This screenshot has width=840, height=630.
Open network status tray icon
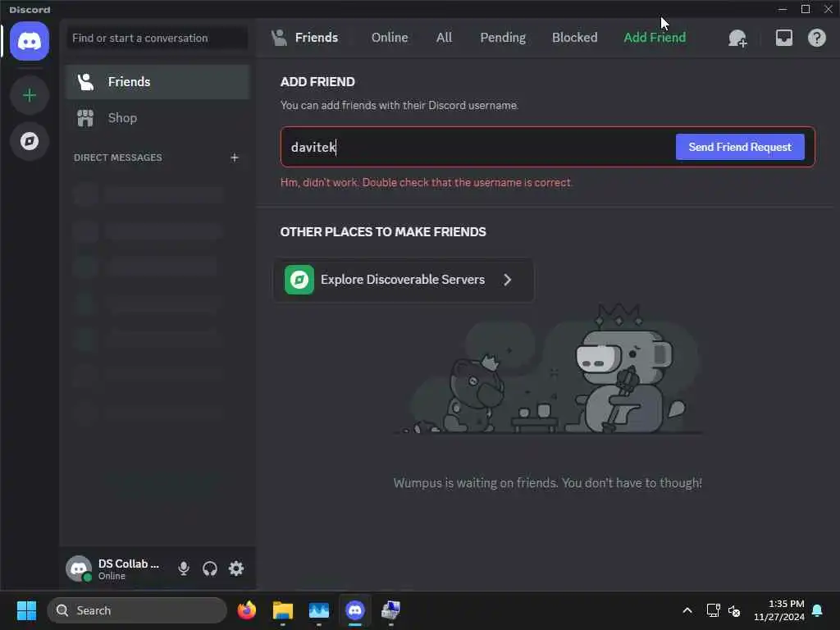(x=713, y=610)
